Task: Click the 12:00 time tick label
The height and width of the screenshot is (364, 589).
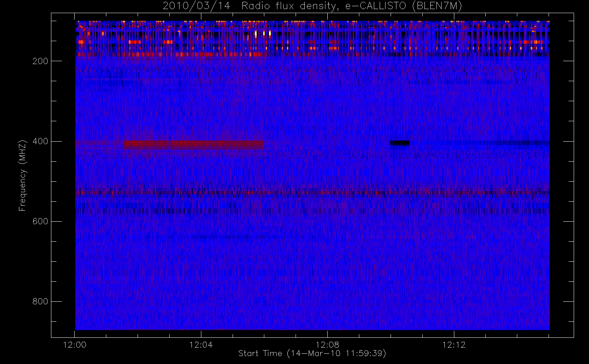Action: pyautogui.click(x=75, y=345)
